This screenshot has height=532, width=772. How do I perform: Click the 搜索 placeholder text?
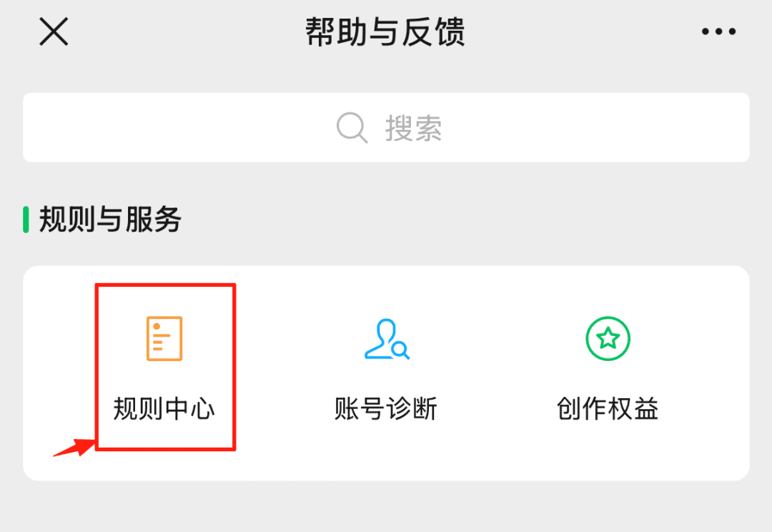click(413, 128)
